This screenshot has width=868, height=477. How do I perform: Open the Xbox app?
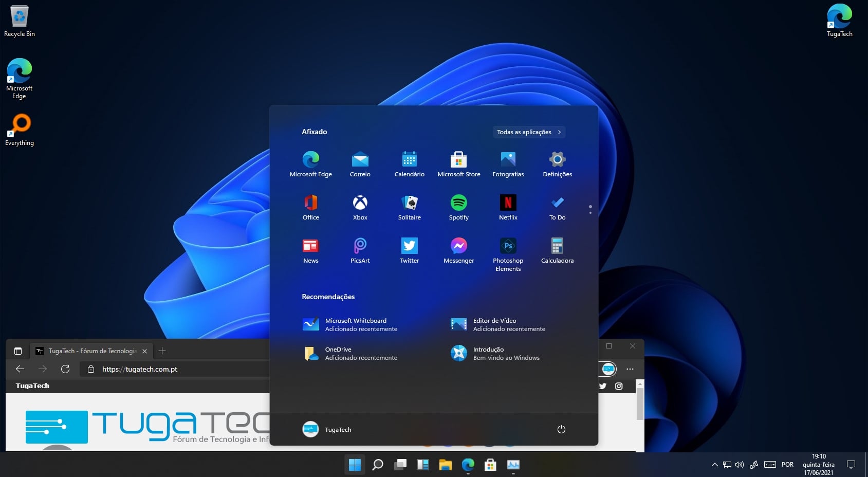pos(360,208)
